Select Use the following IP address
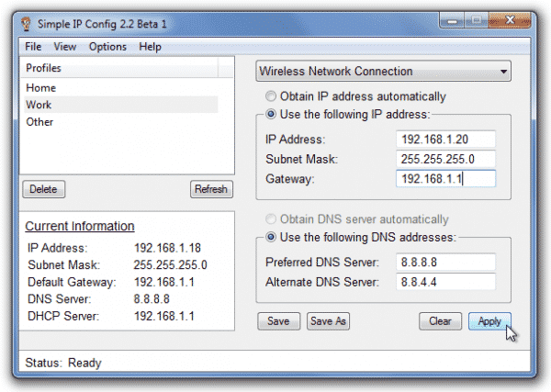 (x=270, y=114)
